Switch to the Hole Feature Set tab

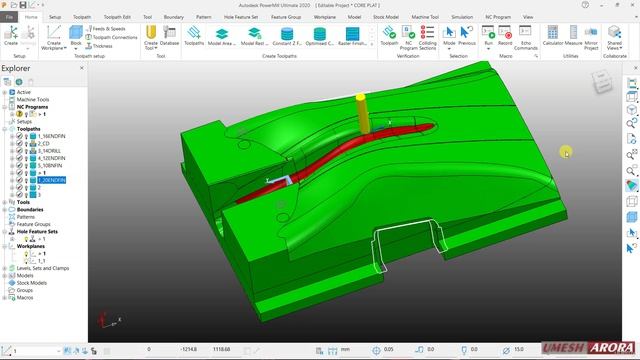(x=241, y=17)
